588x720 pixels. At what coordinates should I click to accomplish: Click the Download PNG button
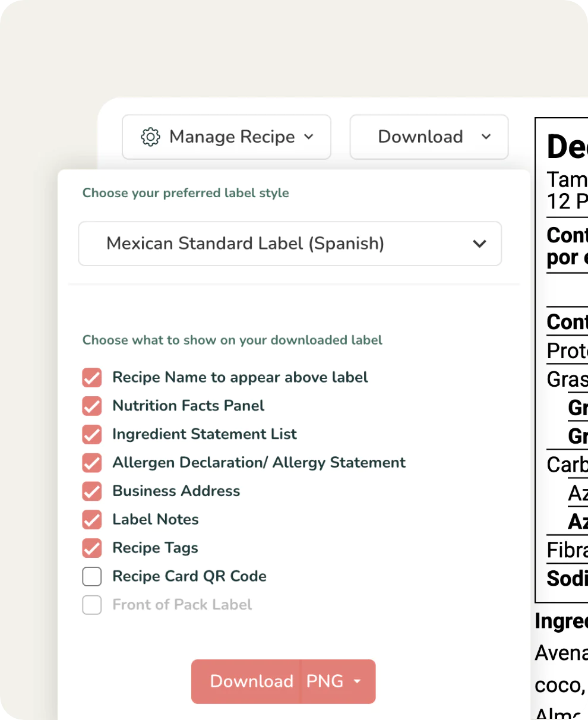tap(252, 681)
